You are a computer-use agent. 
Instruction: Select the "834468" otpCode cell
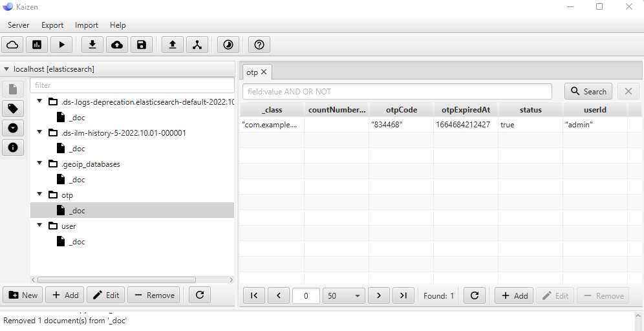coord(402,124)
